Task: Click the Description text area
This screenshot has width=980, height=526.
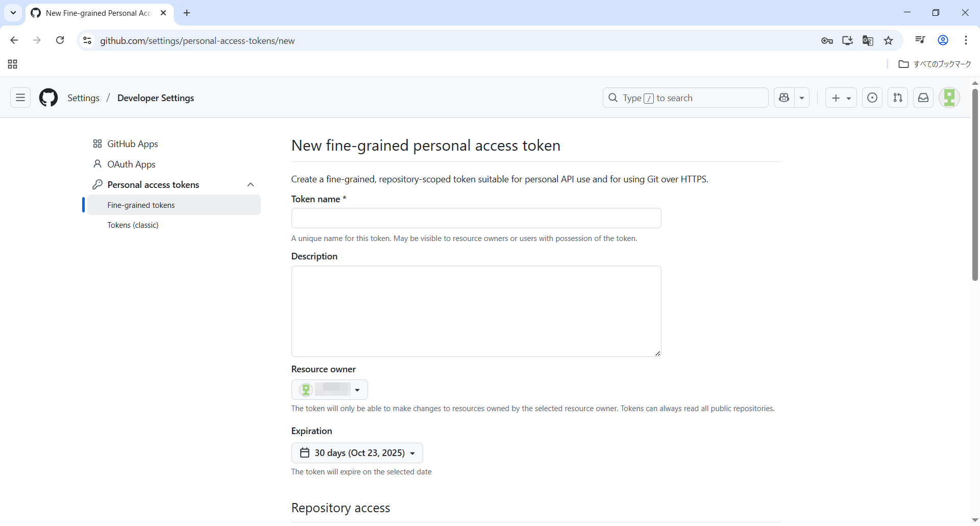Action: 476,311
